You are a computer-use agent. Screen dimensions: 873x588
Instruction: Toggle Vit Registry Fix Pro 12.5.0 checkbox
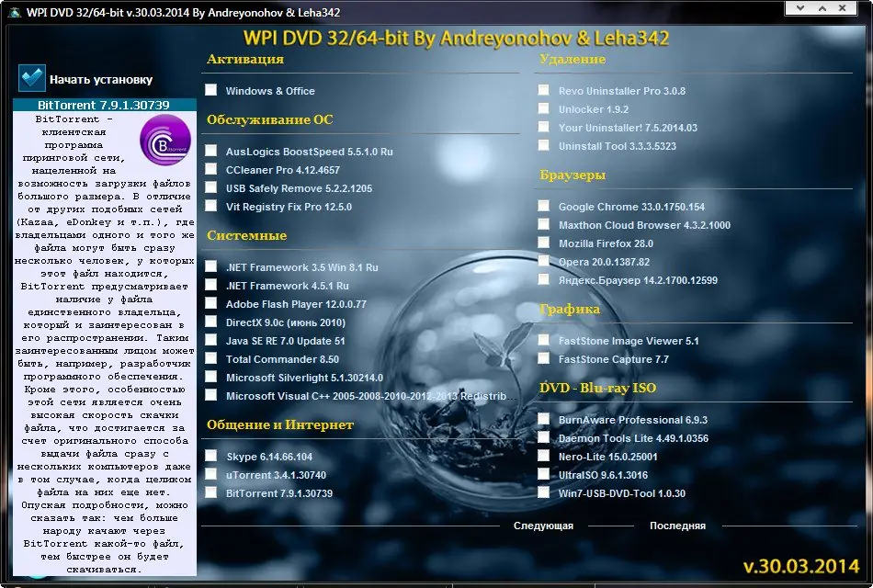coord(211,206)
